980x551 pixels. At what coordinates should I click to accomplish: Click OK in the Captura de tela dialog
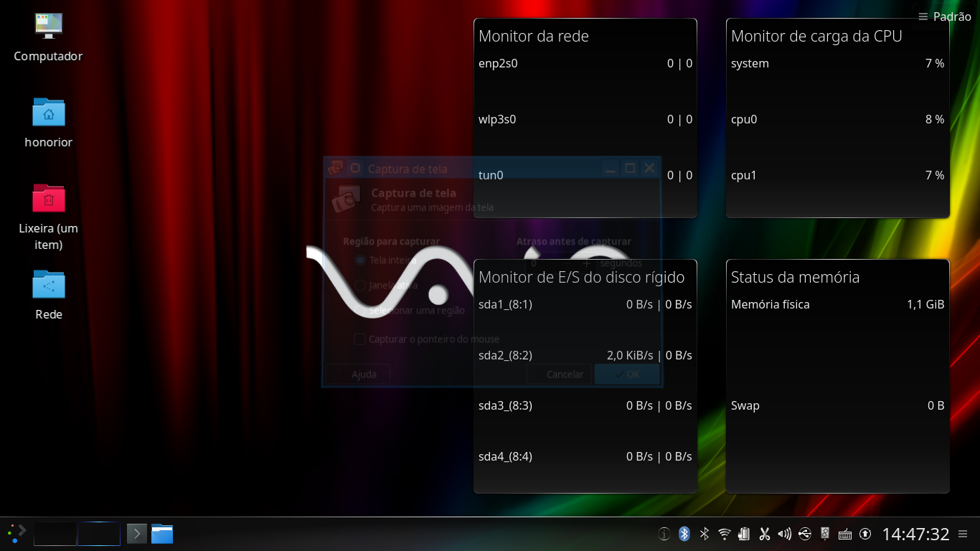tap(627, 374)
